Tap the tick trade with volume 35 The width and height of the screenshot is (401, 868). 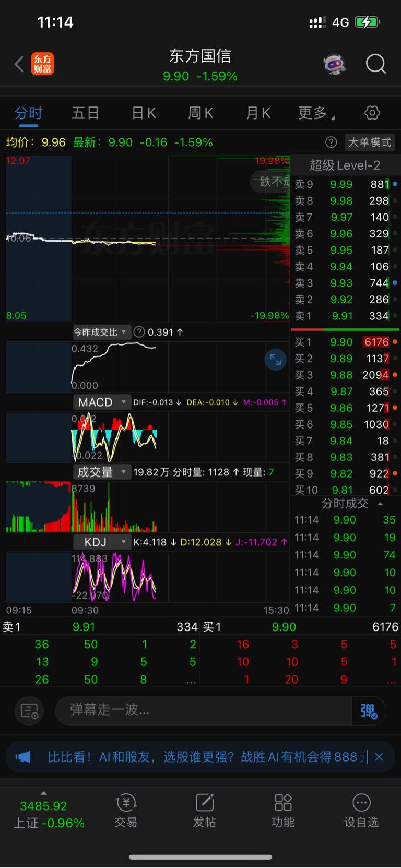(345, 520)
